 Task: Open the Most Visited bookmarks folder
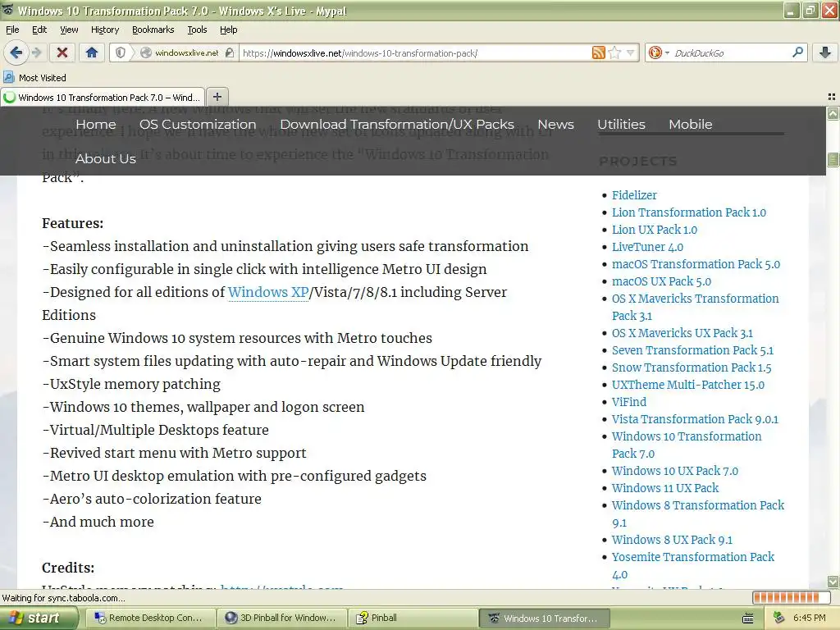point(35,78)
